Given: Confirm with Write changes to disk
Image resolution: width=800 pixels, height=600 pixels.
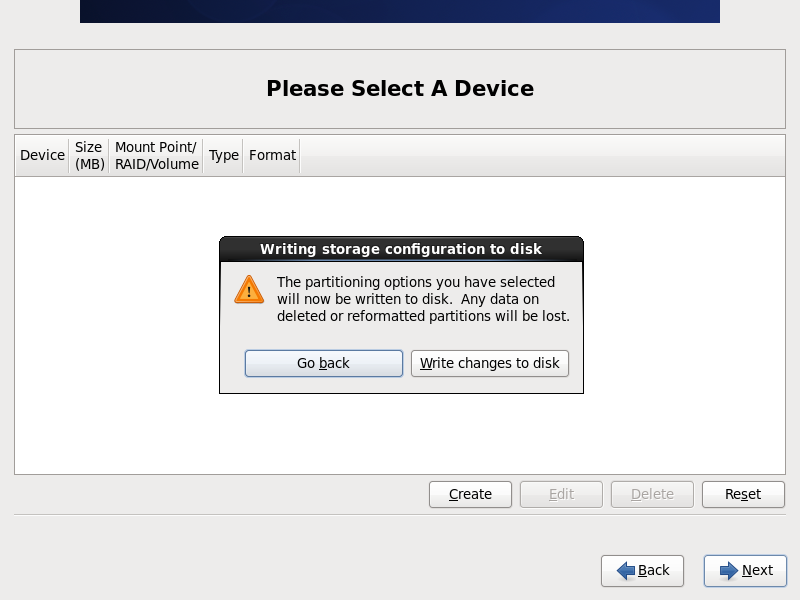Looking at the screenshot, I should 490,363.
